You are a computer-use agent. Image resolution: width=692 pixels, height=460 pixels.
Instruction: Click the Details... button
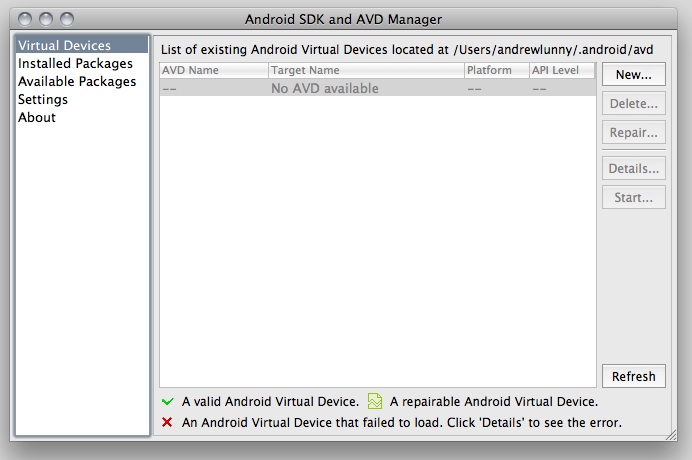[634, 169]
